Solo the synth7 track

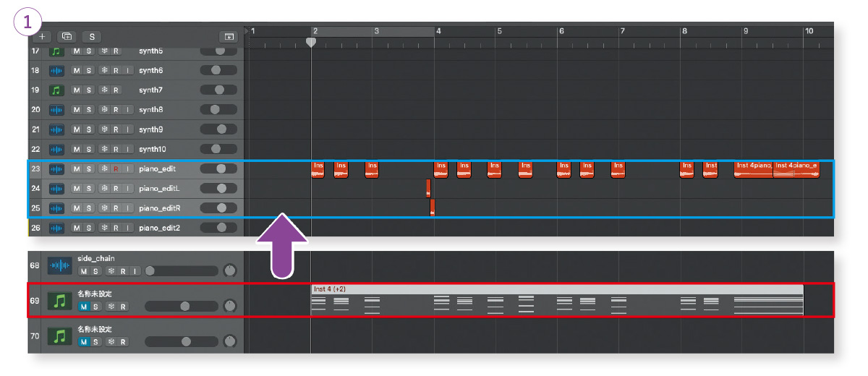point(88,90)
